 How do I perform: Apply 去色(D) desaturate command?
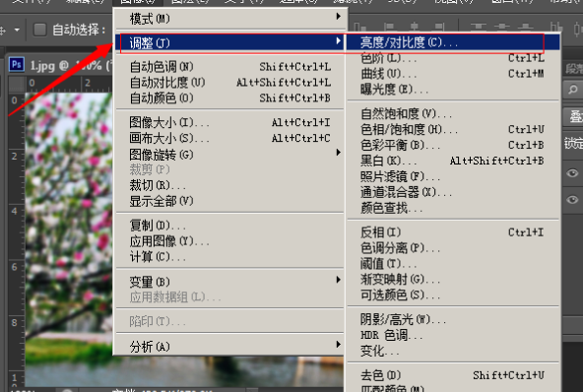click(453, 375)
